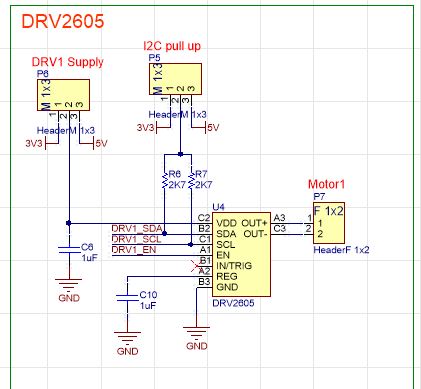This screenshot has width=421, height=389.
Task: Click the U4 DRV2605 chip body
Action: point(241,254)
